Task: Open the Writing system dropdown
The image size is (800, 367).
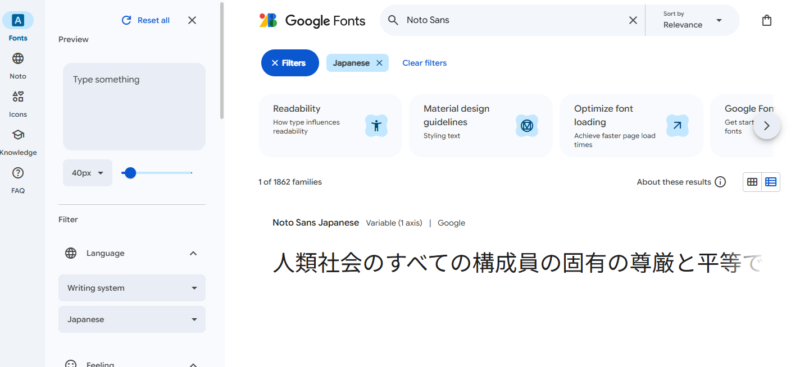Action: 132,288
